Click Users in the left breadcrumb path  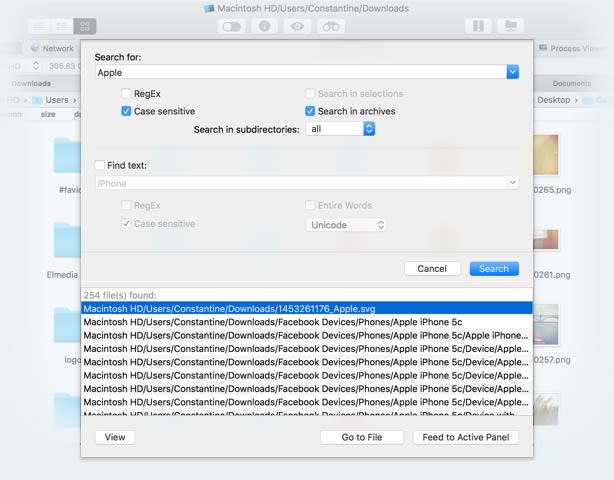[57, 100]
